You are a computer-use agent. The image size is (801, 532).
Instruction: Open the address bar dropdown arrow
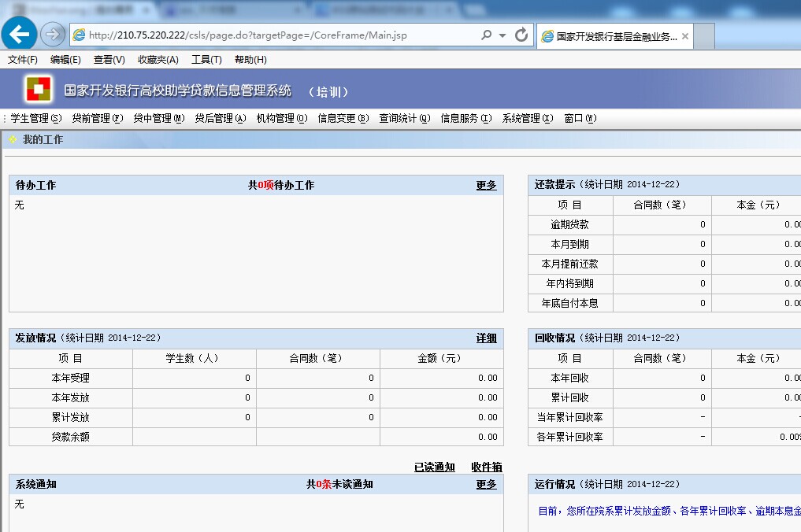pos(502,35)
